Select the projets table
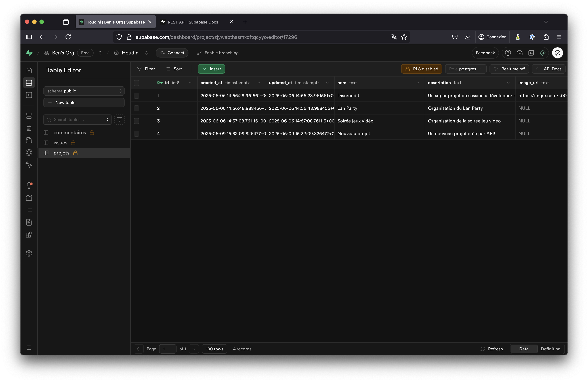 tap(84, 153)
